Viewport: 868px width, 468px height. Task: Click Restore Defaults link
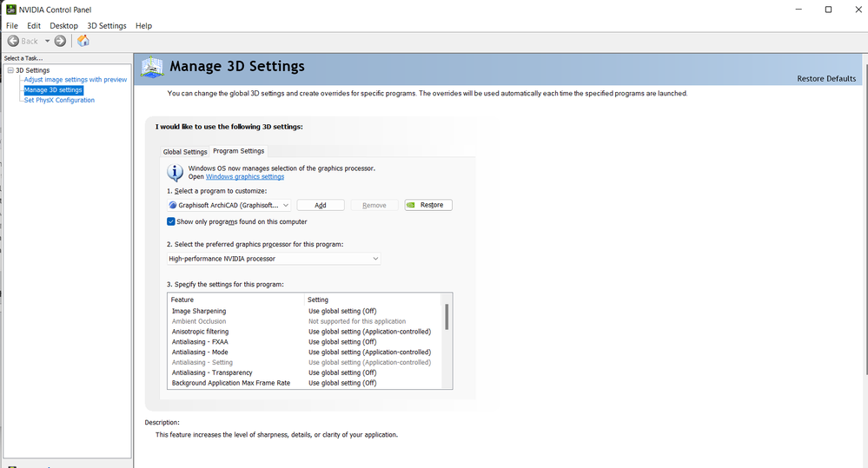(826, 78)
